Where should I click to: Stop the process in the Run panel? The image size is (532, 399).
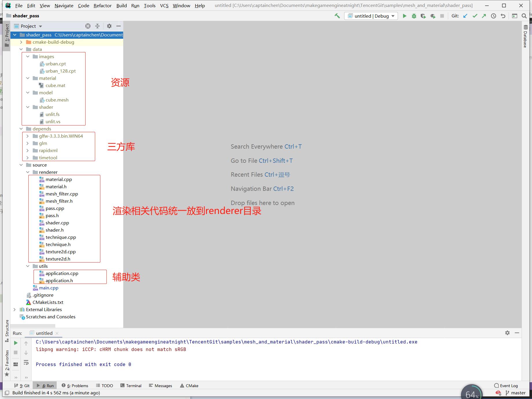16,352
